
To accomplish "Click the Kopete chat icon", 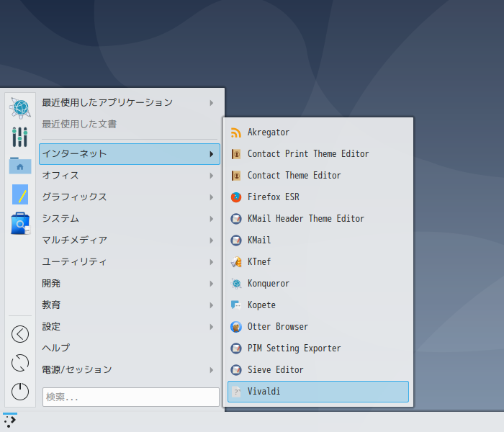I will point(236,305).
